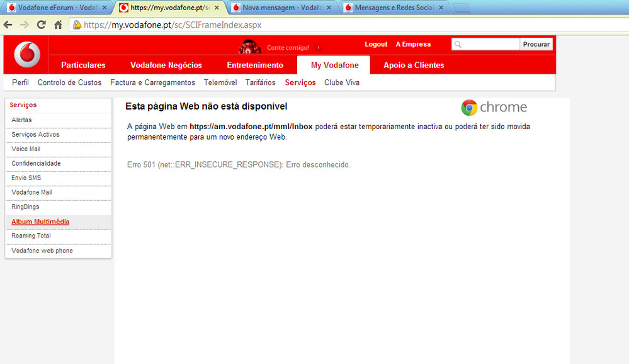
Task: Reload the page with refresh icon
Action: [42, 25]
